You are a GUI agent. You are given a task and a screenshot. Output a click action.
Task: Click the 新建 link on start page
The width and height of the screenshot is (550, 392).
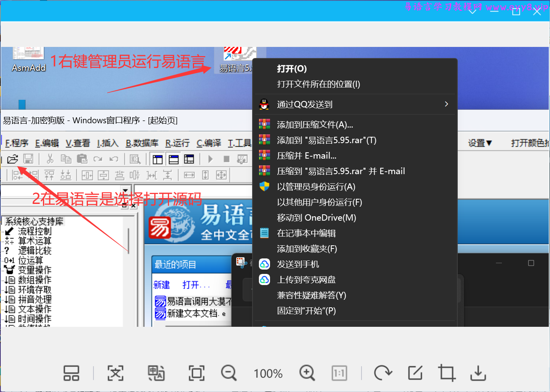point(161,285)
